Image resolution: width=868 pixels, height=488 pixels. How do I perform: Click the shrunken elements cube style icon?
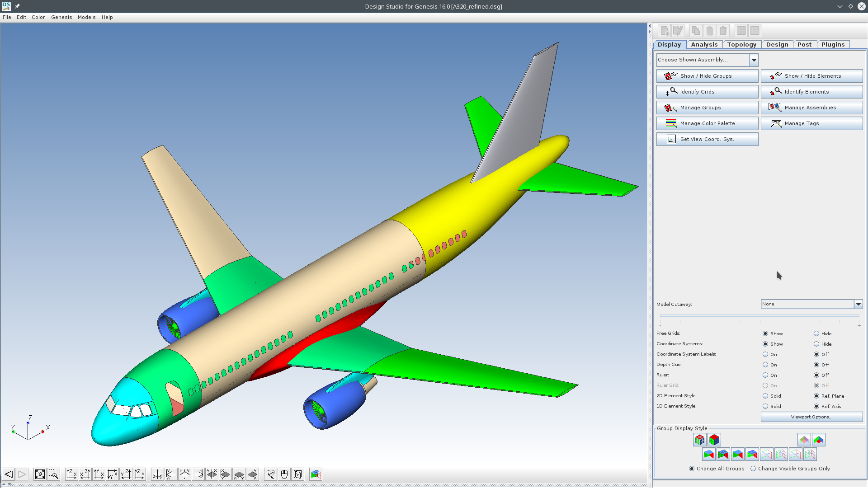coord(700,440)
